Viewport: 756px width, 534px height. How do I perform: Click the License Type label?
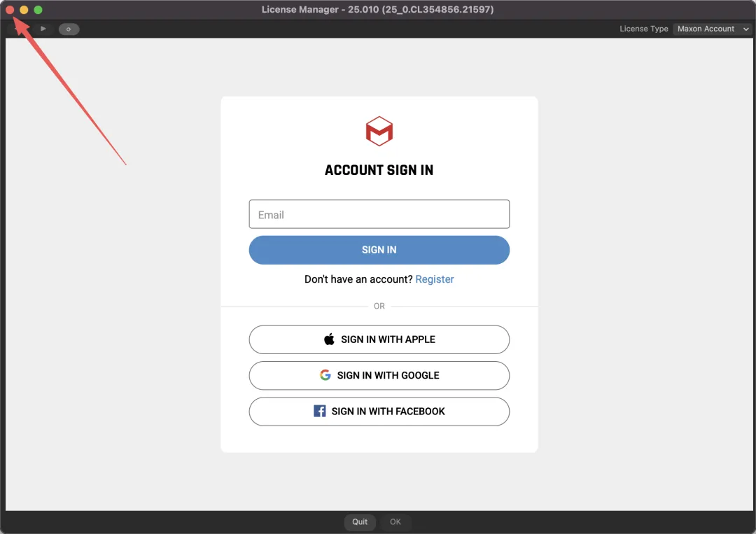click(644, 29)
